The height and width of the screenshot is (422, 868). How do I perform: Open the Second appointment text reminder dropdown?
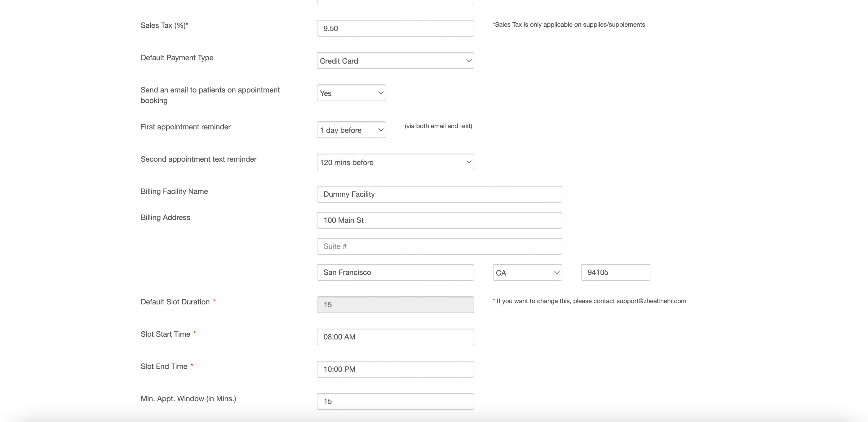click(x=395, y=162)
